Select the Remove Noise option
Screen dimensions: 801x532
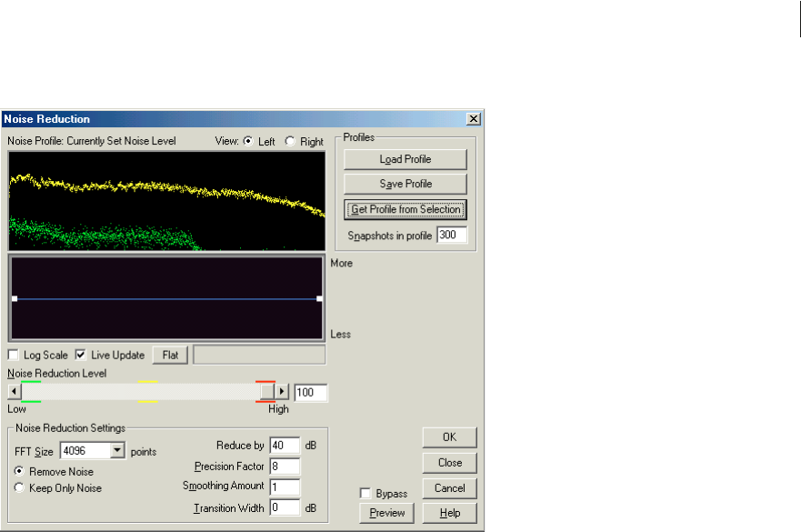pyautogui.click(x=20, y=472)
